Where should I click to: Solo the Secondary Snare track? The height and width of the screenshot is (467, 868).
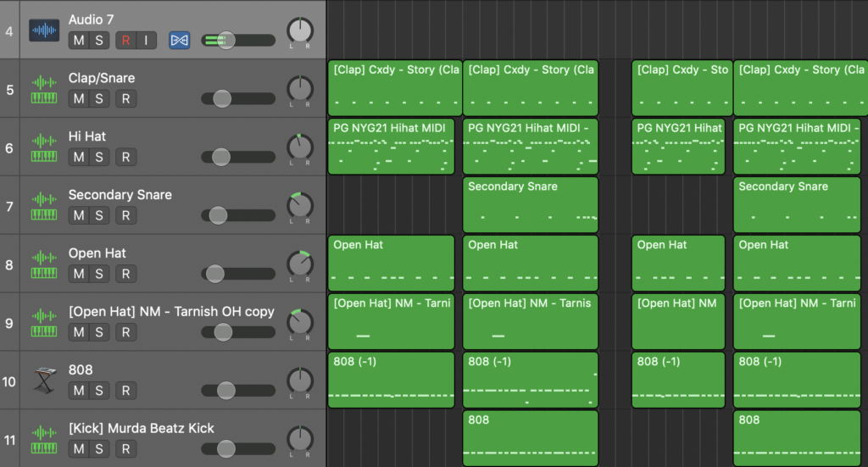pyautogui.click(x=99, y=216)
